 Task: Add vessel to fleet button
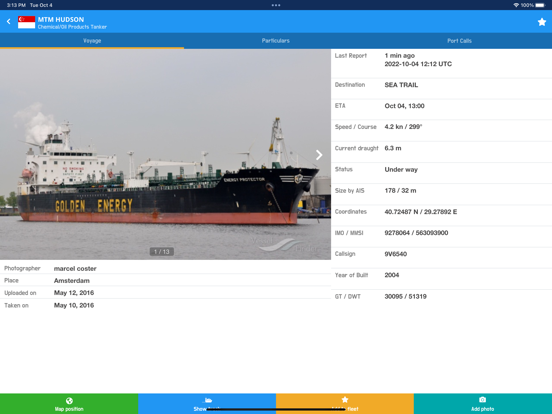(x=345, y=404)
